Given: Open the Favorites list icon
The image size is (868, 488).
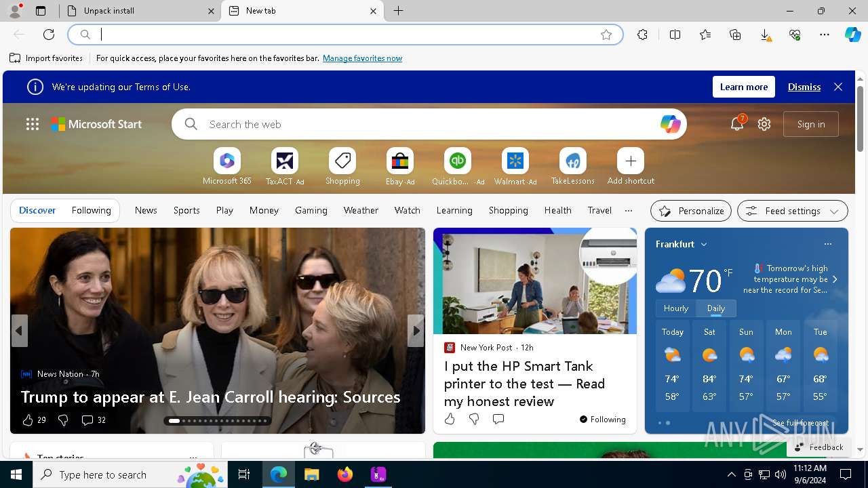Looking at the screenshot, I should click(x=705, y=35).
